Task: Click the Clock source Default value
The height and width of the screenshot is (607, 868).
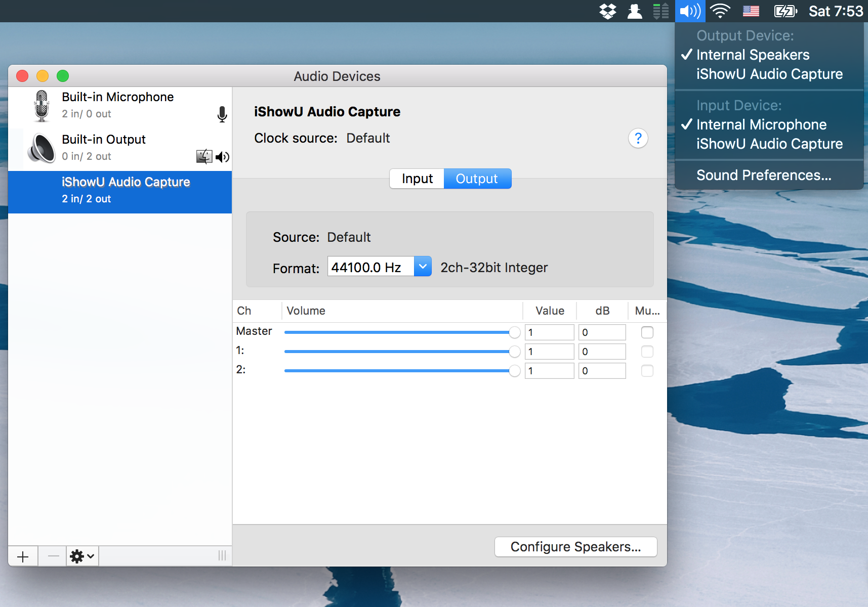Action: [x=368, y=138]
